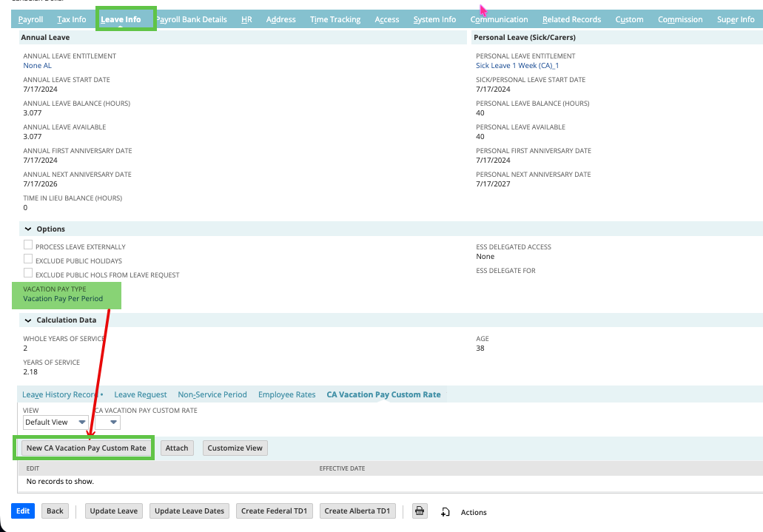Viewport: 763px width, 532px height.
Task: Click the blue Edit button
Action: click(23, 511)
